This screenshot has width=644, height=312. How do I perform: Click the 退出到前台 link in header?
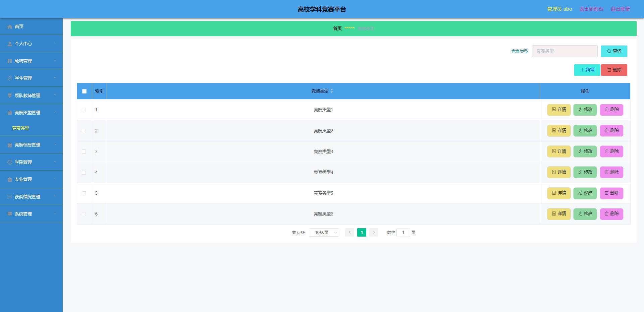pyautogui.click(x=591, y=9)
